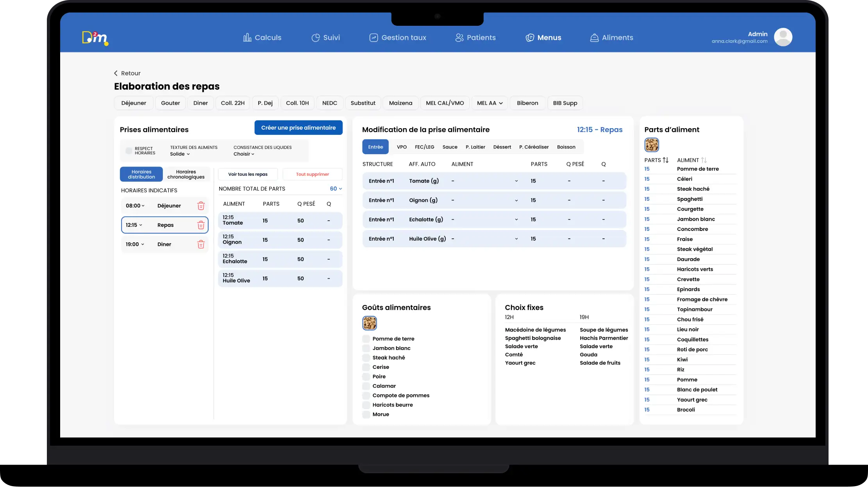Switch to the VPO tab
The image size is (868, 490).
coord(402,147)
